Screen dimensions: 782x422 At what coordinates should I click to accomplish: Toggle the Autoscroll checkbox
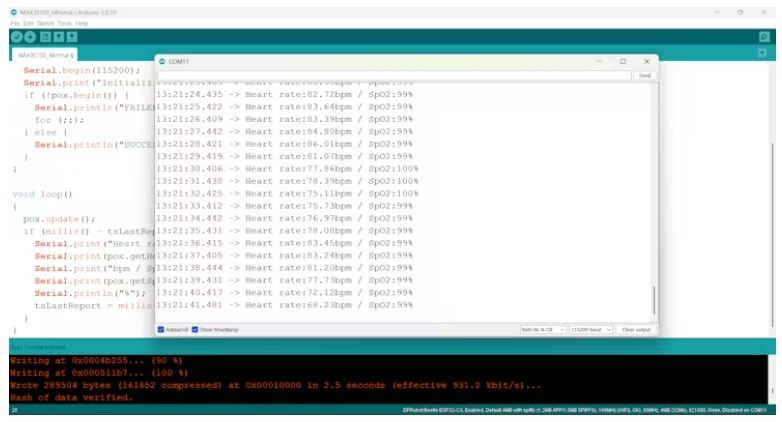(161, 329)
